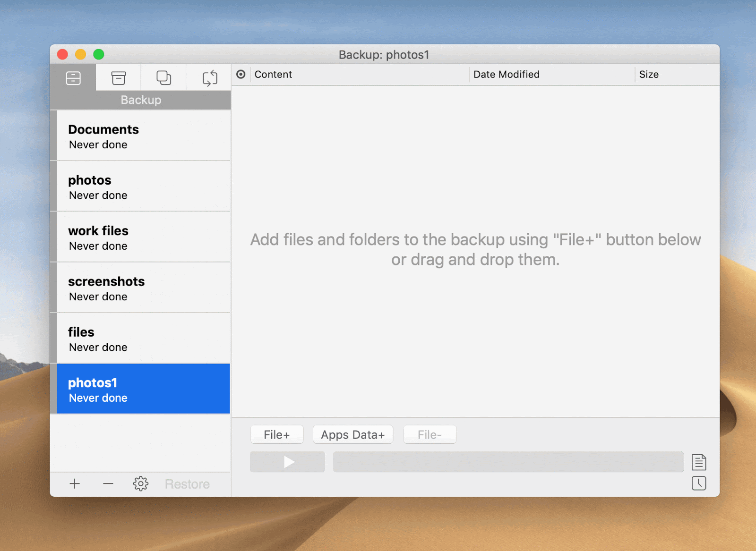The width and height of the screenshot is (756, 551).
Task: Toggle the include-all circle in header
Action: point(241,74)
